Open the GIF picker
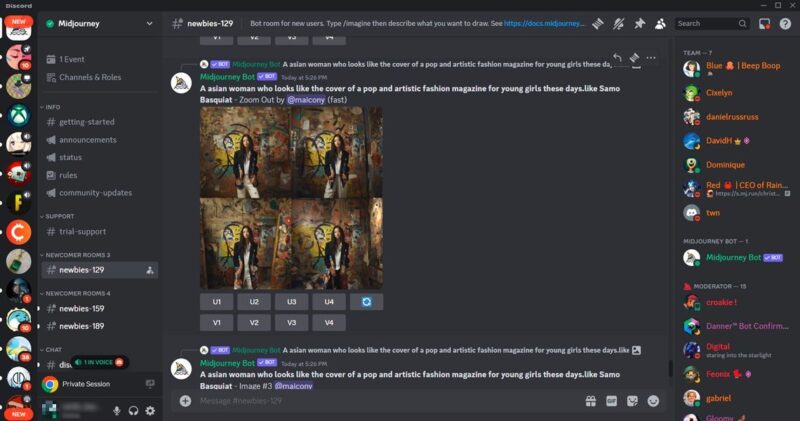Viewport: 800px width, 421px height. [611, 401]
